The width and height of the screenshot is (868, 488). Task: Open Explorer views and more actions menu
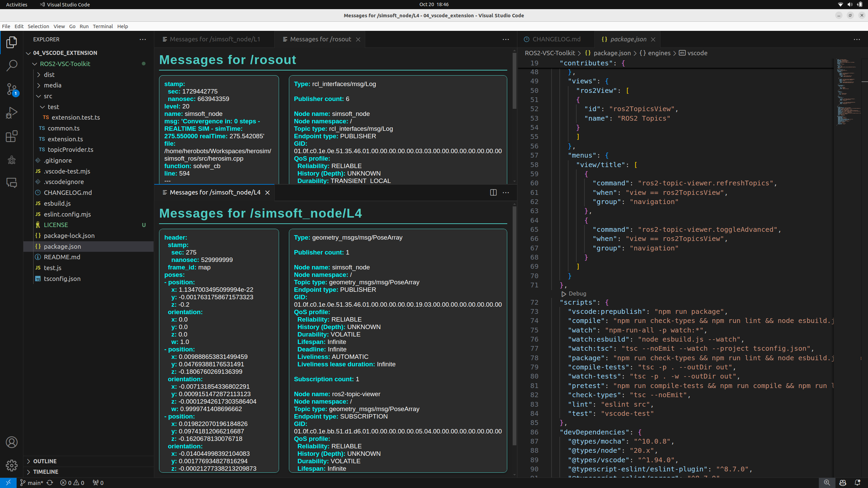(143, 39)
